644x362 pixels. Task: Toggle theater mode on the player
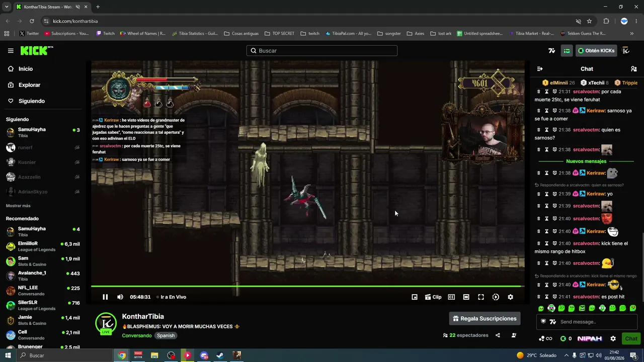(466, 297)
